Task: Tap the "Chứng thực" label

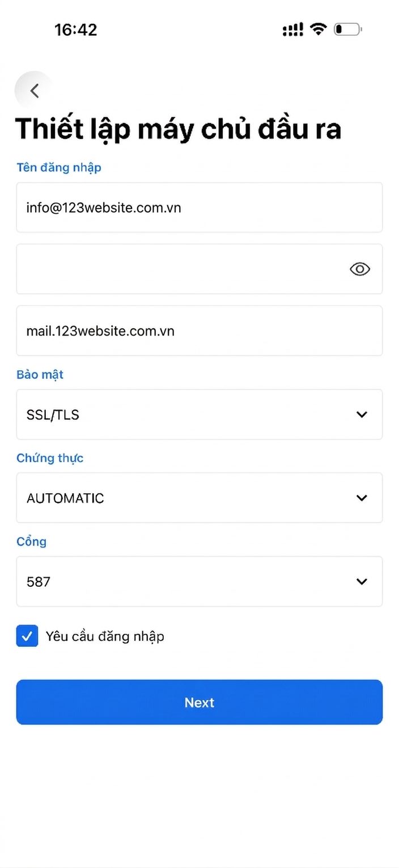Action: (50, 458)
